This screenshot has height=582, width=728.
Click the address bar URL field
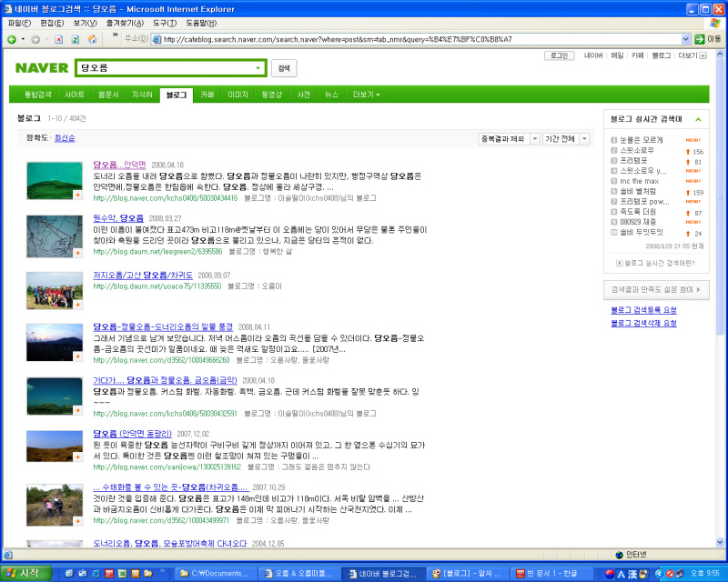421,39
